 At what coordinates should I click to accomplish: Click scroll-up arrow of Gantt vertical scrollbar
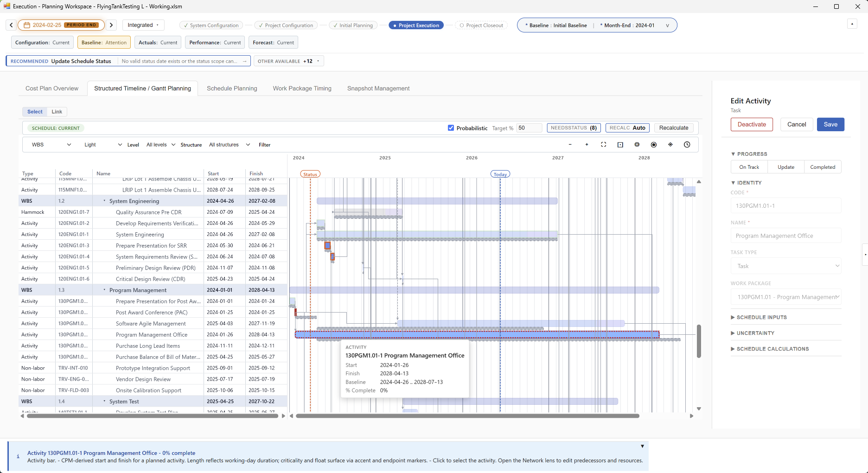tap(699, 182)
